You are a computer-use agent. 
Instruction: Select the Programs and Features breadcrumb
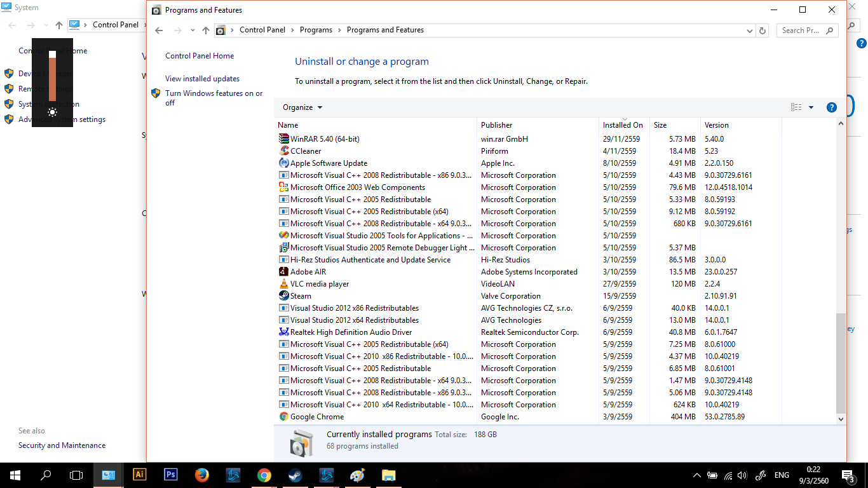click(385, 30)
